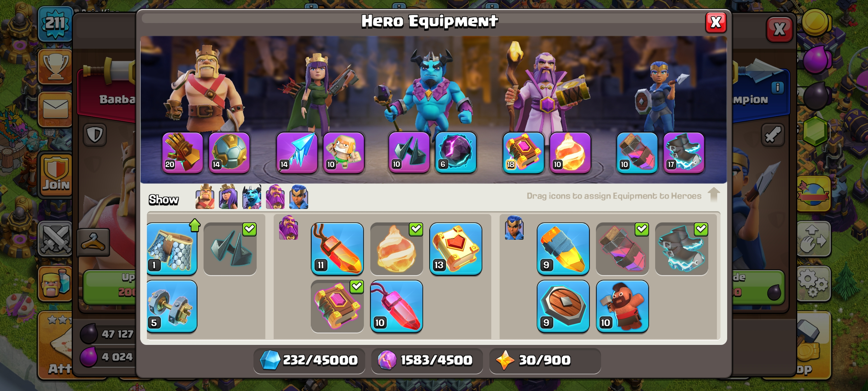The height and width of the screenshot is (391, 868).
Task: Select the level 13 Healing Tome
Action: [455, 249]
